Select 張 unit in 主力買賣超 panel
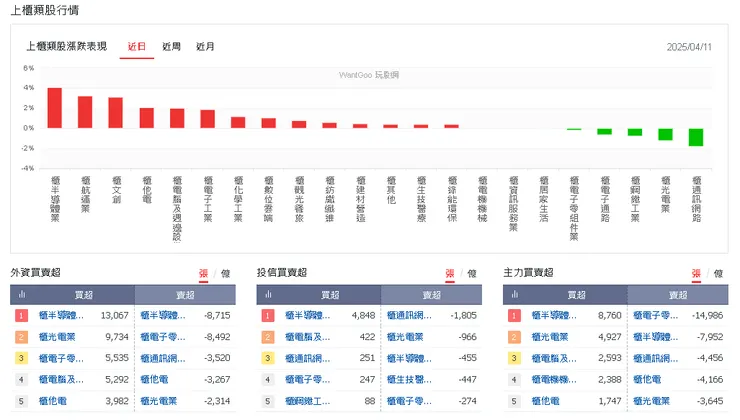Image resolution: width=740 pixels, height=420 pixels. coord(696,273)
